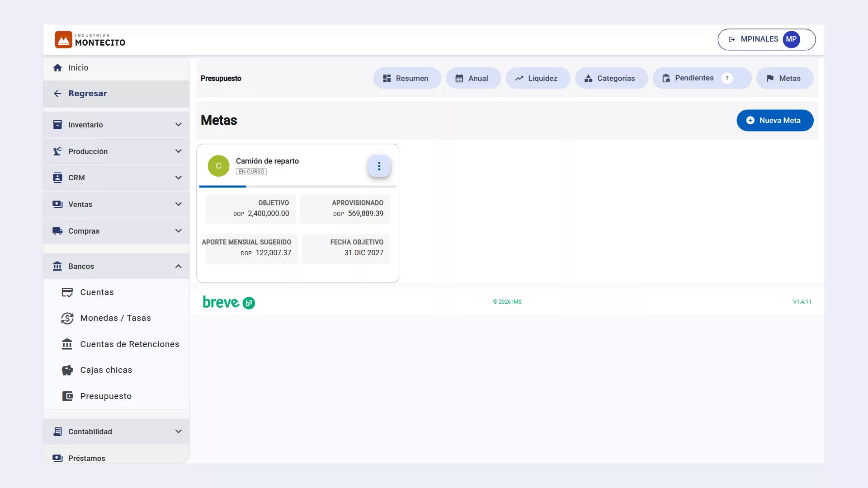The image size is (868, 488).
Task: Open the Pendientes tab
Action: tap(702, 78)
